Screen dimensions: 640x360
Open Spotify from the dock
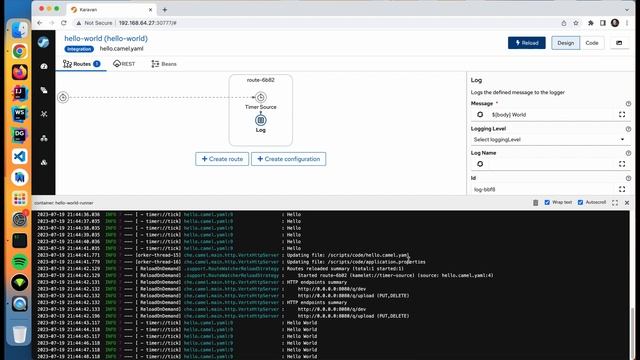(20, 262)
